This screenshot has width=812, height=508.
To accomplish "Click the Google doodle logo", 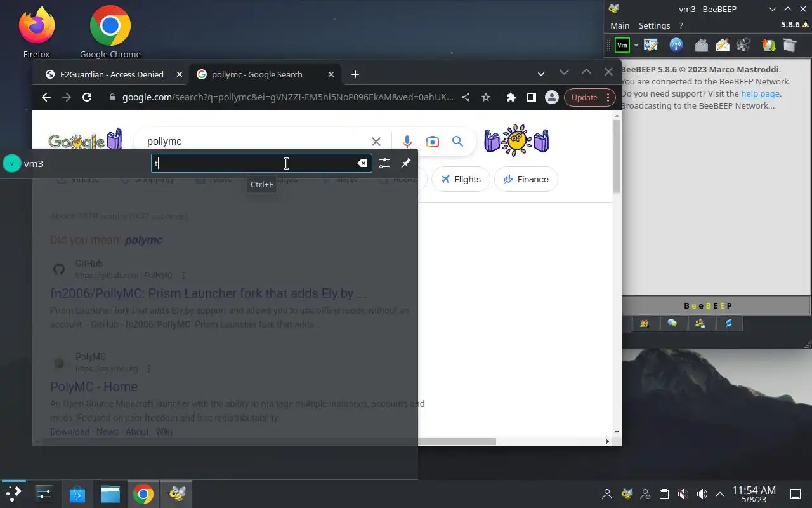I will coord(85,140).
